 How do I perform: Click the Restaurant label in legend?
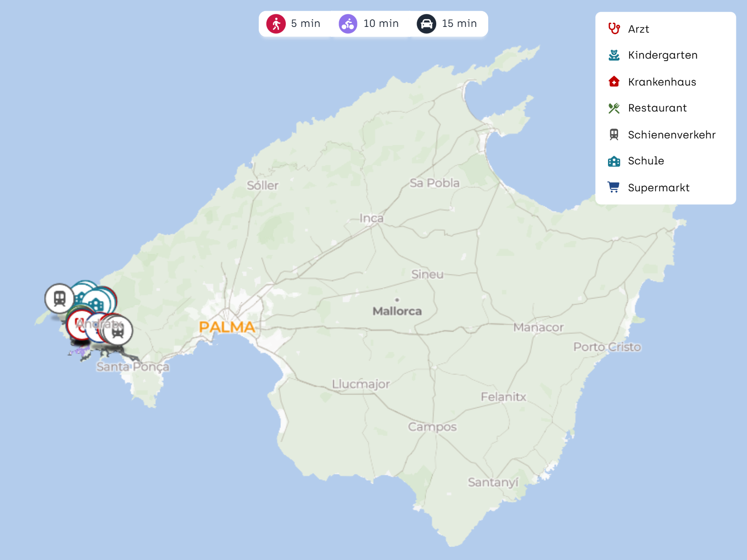tap(657, 108)
